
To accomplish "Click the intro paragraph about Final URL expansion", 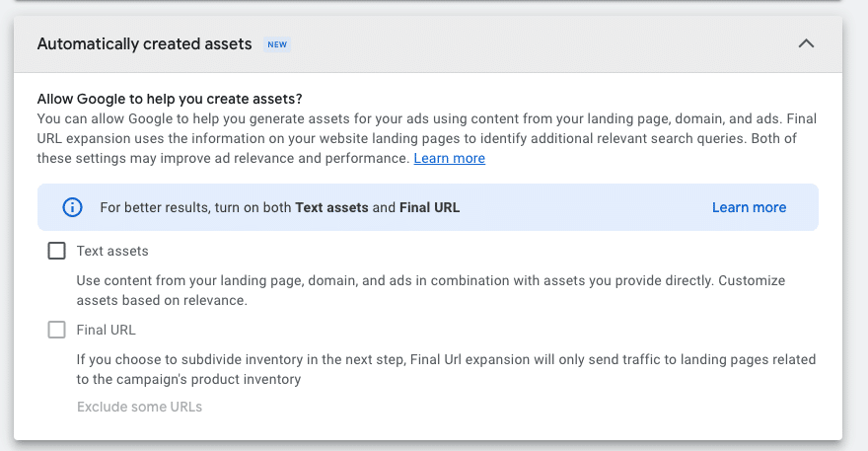I will [427, 138].
